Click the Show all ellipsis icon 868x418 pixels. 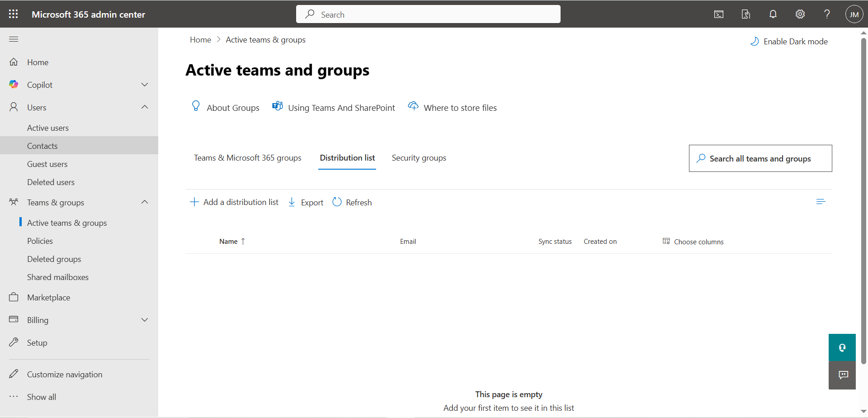click(14, 397)
